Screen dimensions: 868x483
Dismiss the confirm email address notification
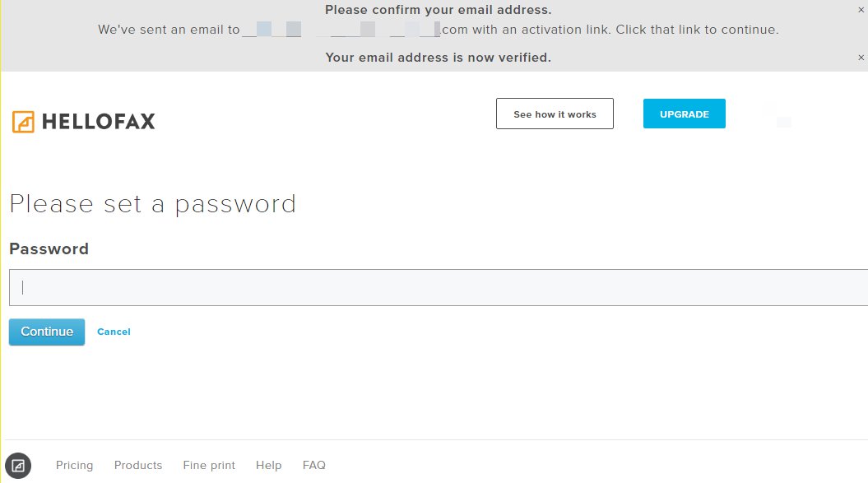[861, 9]
